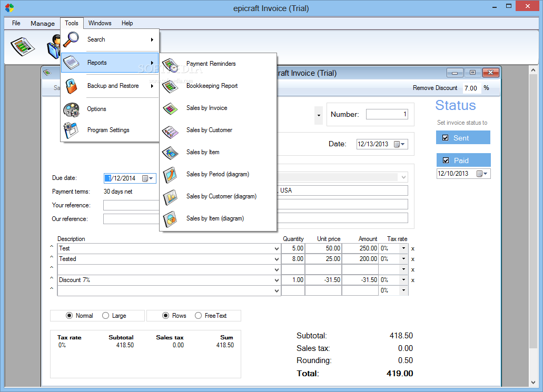Select Program Settings menu entry
This screenshot has width=543, height=392.
[x=110, y=130]
